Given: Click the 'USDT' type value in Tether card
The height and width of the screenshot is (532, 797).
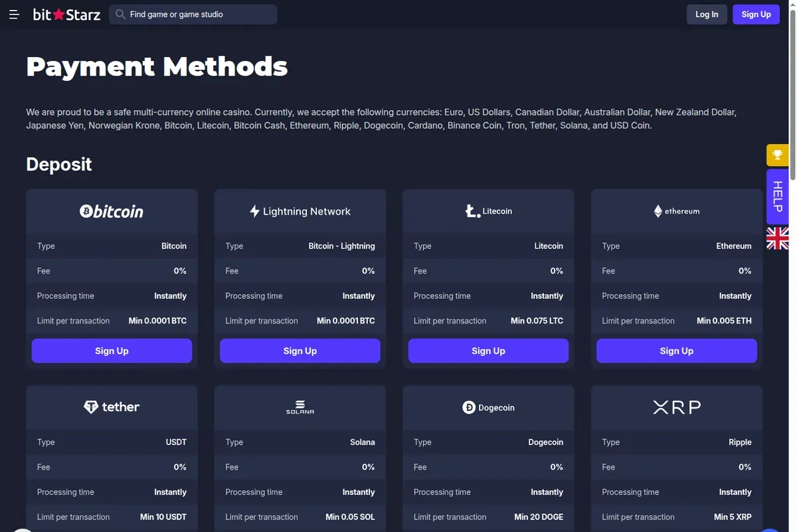Looking at the screenshot, I should [x=176, y=442].
